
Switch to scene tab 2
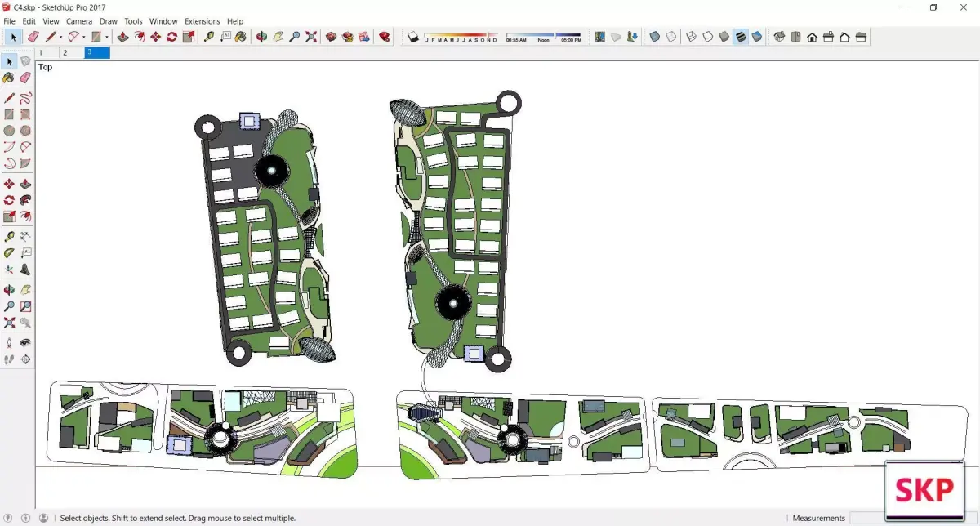[72, 53]
